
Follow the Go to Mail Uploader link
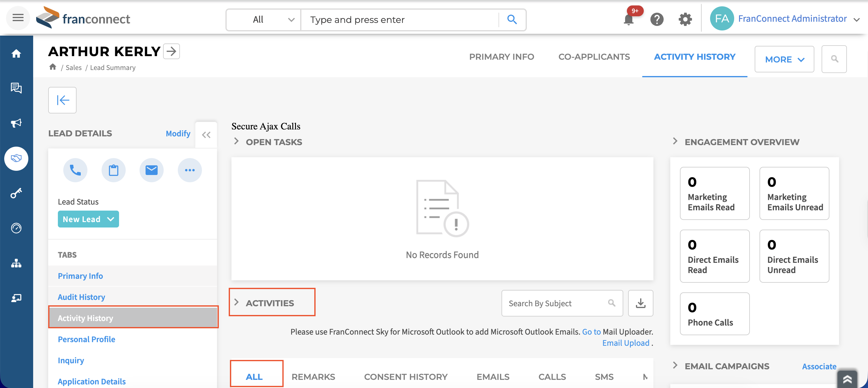591,332
